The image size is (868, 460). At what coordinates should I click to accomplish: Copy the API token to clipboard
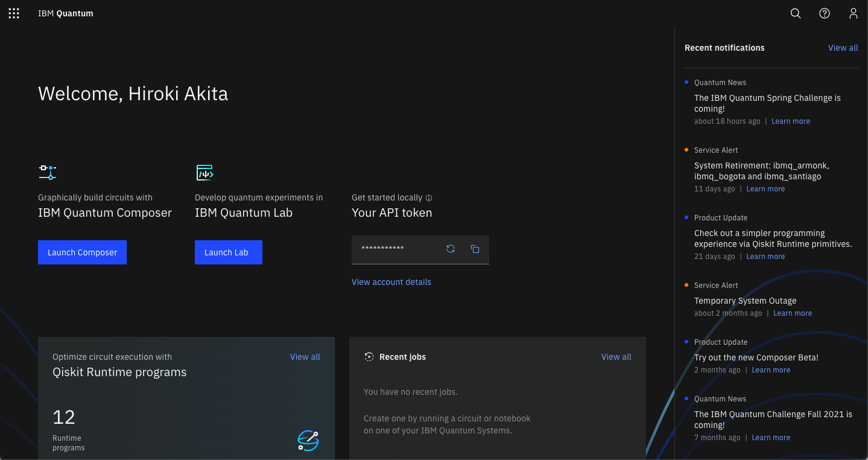pos(475,249)
